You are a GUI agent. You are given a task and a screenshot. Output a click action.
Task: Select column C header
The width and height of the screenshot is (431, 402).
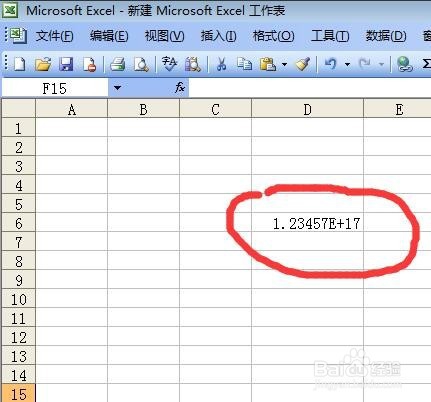coord(215,109)
